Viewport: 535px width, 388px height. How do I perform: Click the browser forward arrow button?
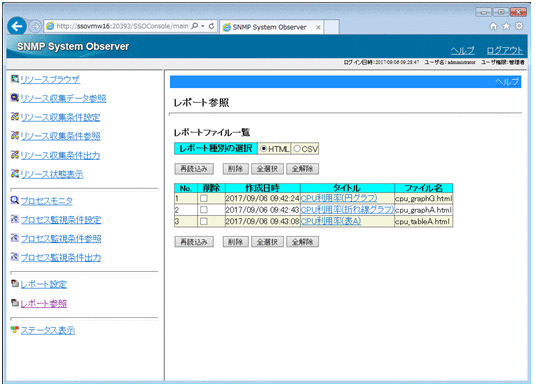tap(35, 26)
